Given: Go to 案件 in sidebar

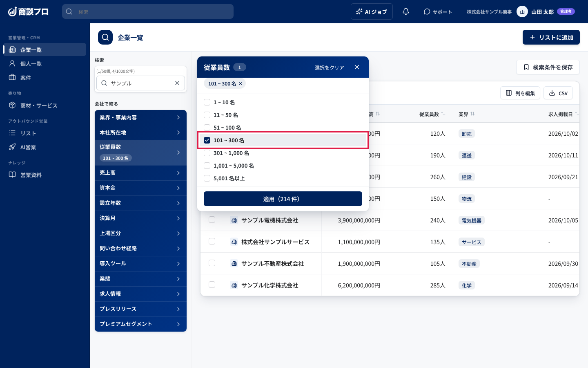Looking at the screenshot, I should tap(45, 77).
